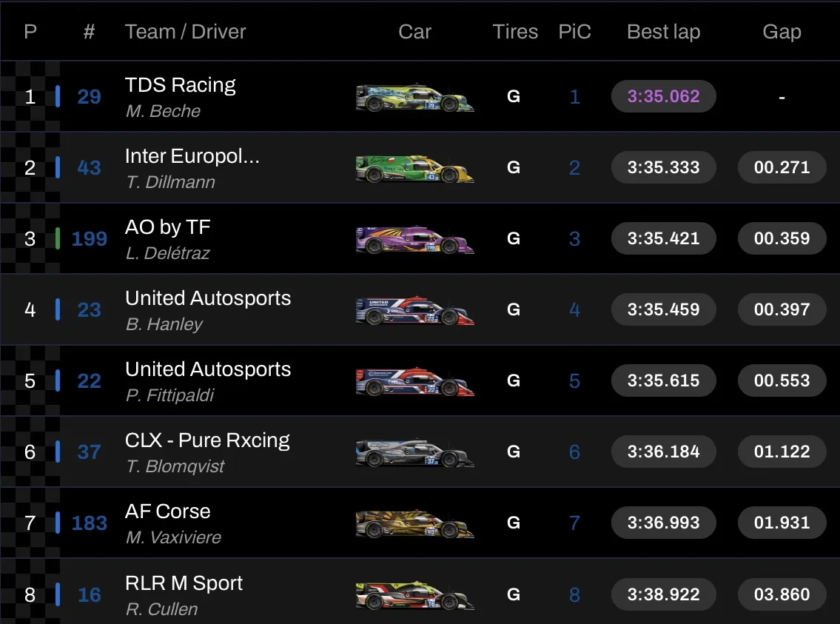The image size is (840, 624).
Task: Click the RLR M Sport car icon
Action: point(414,595)
